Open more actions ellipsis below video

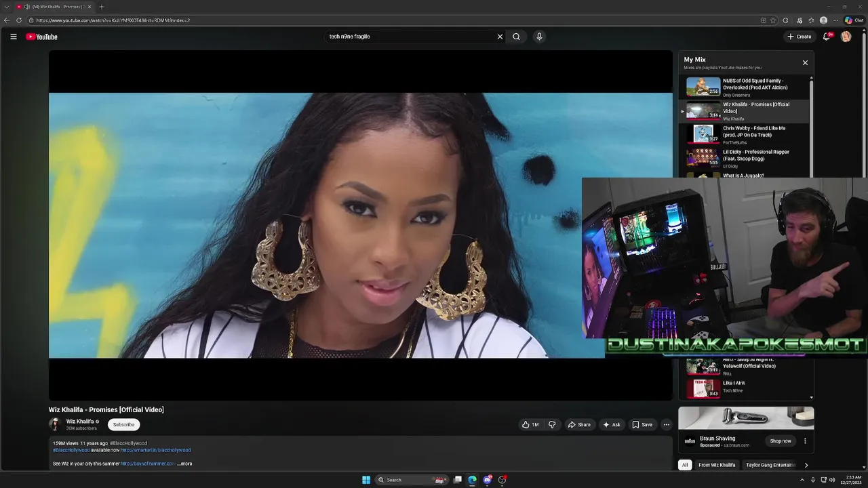coord(666,425)
